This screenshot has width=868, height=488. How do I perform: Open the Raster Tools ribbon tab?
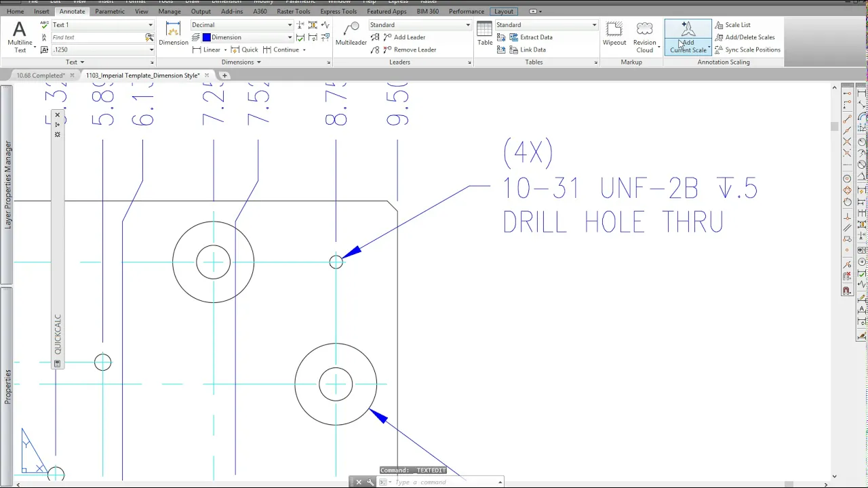[x=293, y=12]
